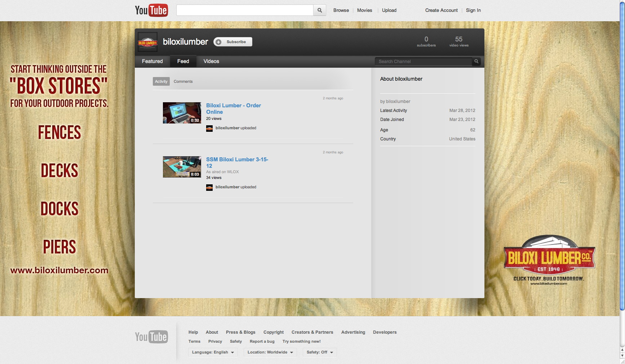Click the plus icon on the Subscribe button
This screenshot has height=364, width=625.
pyautogui.click(x=218, y=42)
